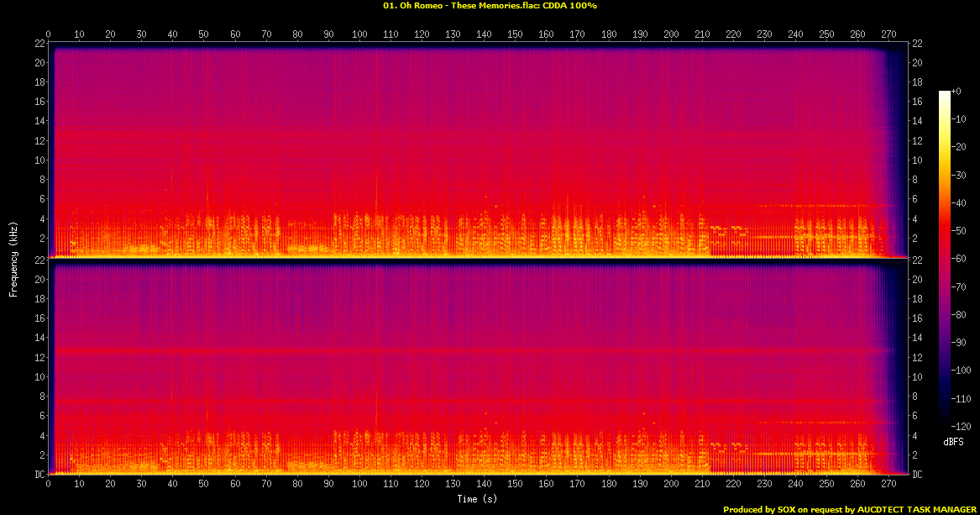The width and height of the screenshot is (980, 515).
Task: Click the upper channel's left-axis "12" kHz label
Action: point(40,140)
